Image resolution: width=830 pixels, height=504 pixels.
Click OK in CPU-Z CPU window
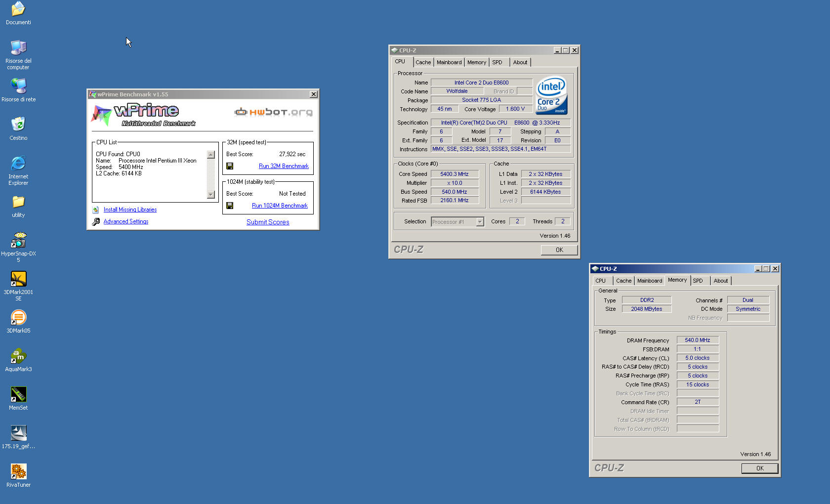point(559,250)
